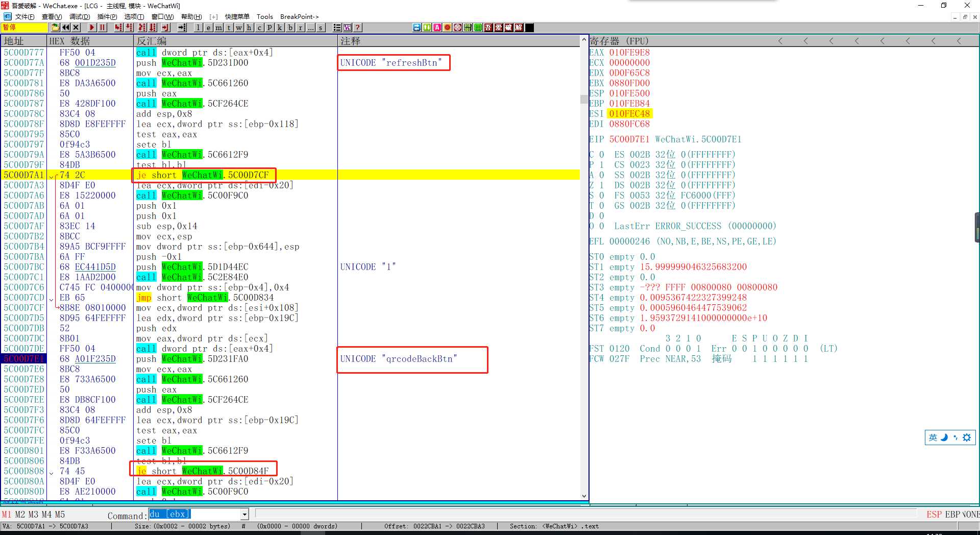Click the EBP stack mode button
980x535 pixels.
(x=952, y=514)
